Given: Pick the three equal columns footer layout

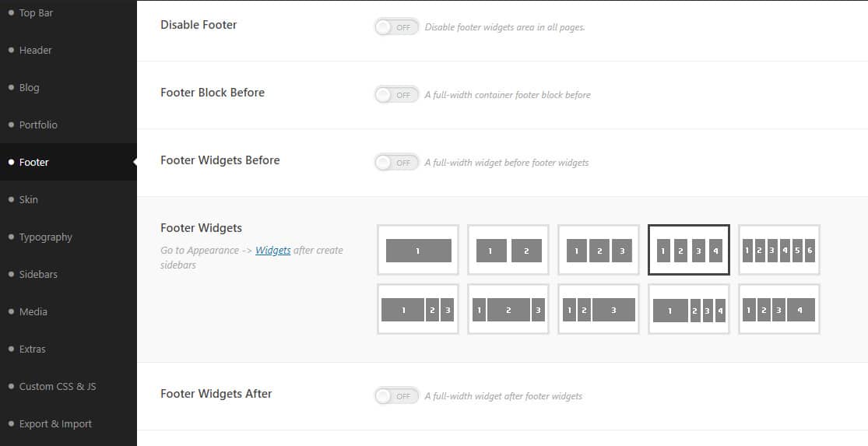Looking at the screenshot, I should pos(599,250).
